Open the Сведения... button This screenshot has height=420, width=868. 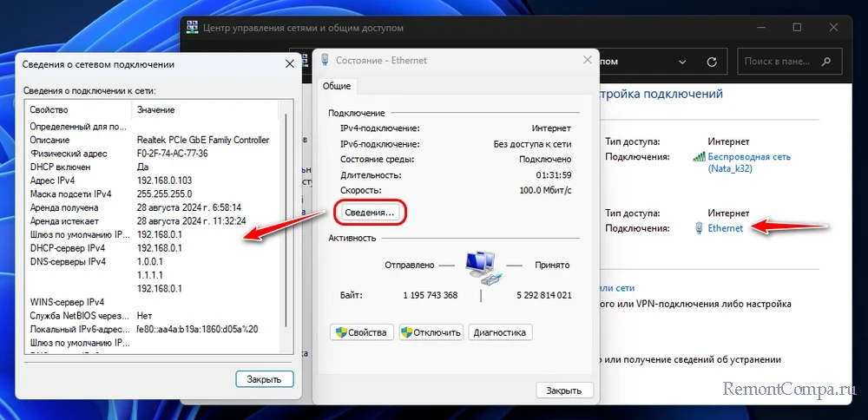pos(369,213)
